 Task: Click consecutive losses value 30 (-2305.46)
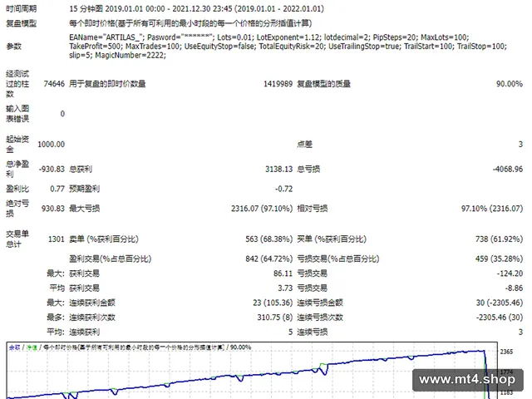coord(499,303)
